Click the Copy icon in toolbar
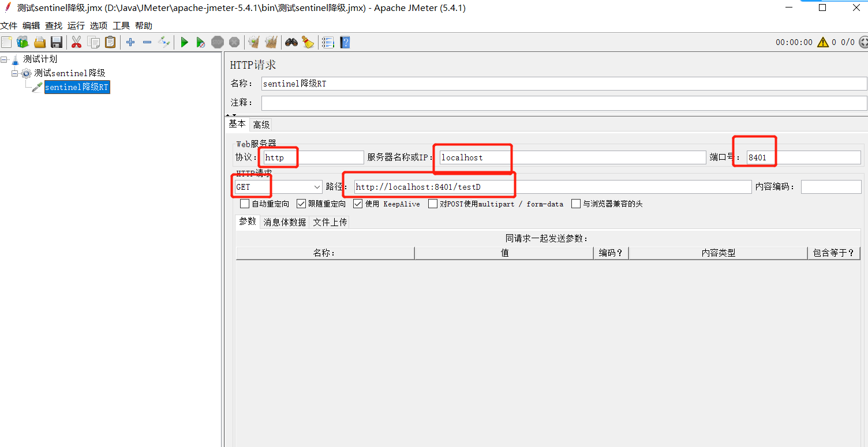 [93, 42]
